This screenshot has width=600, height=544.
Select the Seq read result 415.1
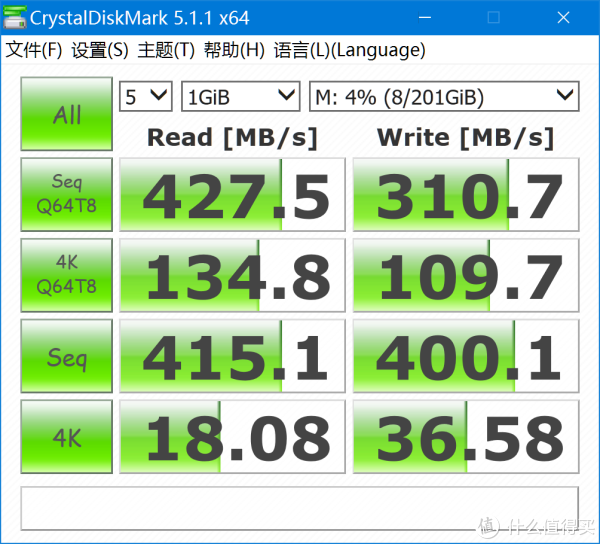coord(232,356)
